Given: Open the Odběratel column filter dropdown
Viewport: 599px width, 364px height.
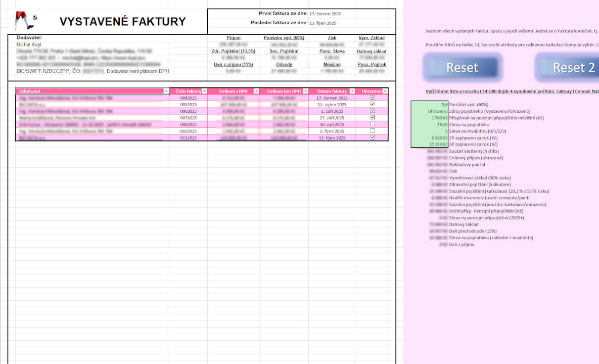Looking at the screenshot, I should [166, 92].
